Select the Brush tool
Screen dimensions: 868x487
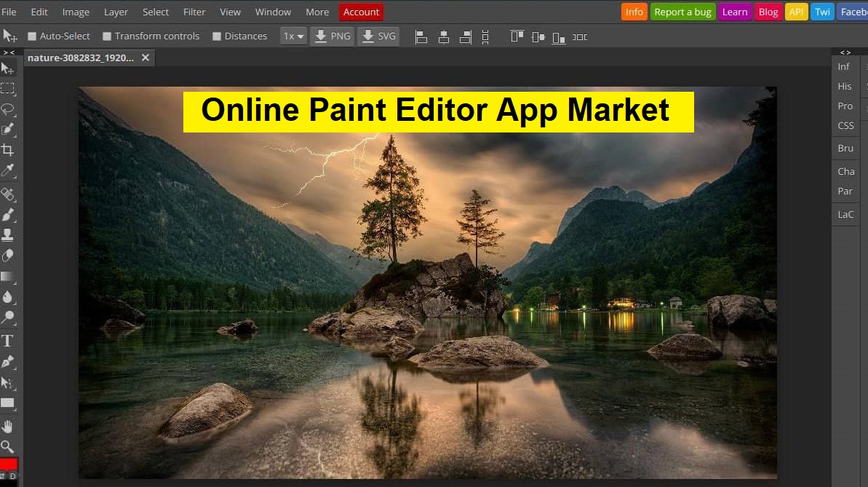point(9,215)
